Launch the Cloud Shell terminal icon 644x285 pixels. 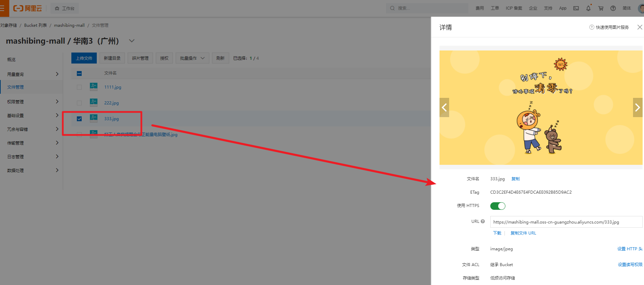pyautogui.click(x=576, y=8)
